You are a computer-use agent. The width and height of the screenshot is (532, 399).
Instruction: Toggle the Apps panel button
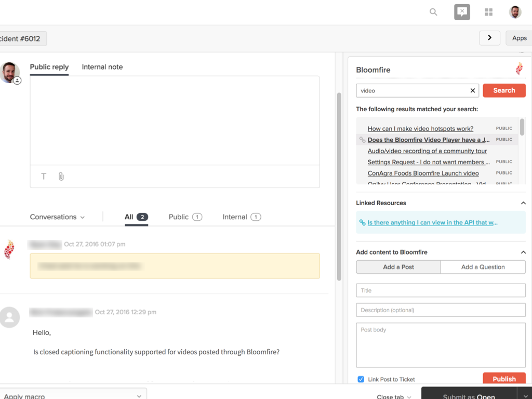tap(519, 38)
